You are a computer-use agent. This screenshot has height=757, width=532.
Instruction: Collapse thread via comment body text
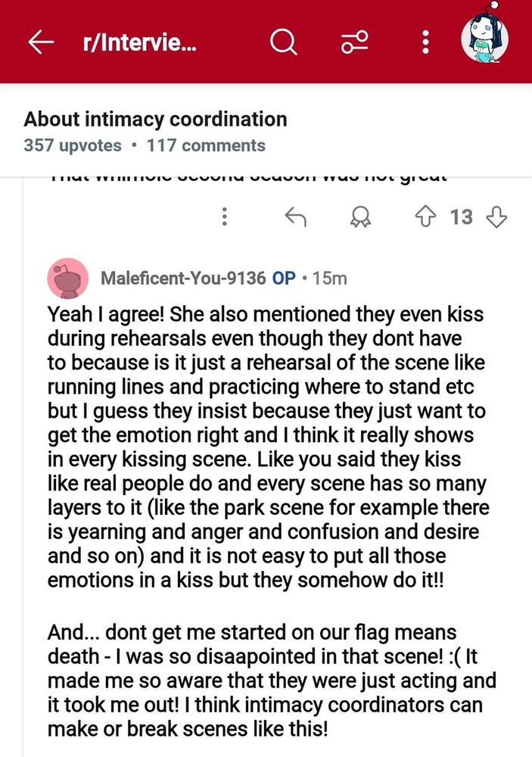[272, 521]
